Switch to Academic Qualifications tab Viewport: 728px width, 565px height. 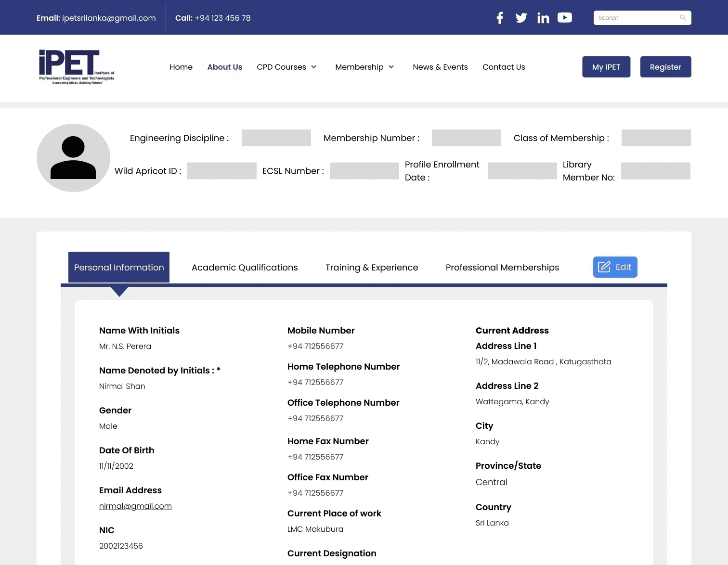click(245, 268)
